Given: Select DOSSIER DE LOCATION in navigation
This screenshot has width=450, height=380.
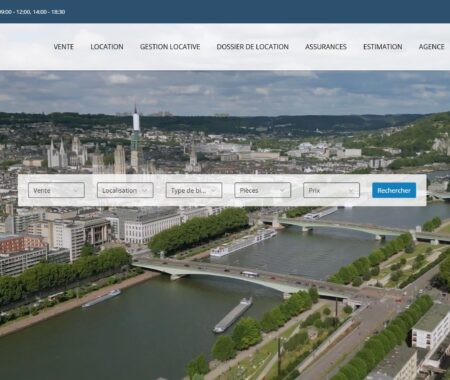Looking at the screenshot, I should (x=252, y=47).
